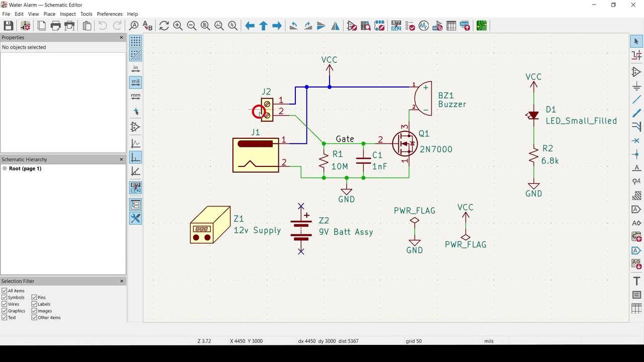
Task: Close the Schematic Hierarchy panel
Action: [121, 159]
